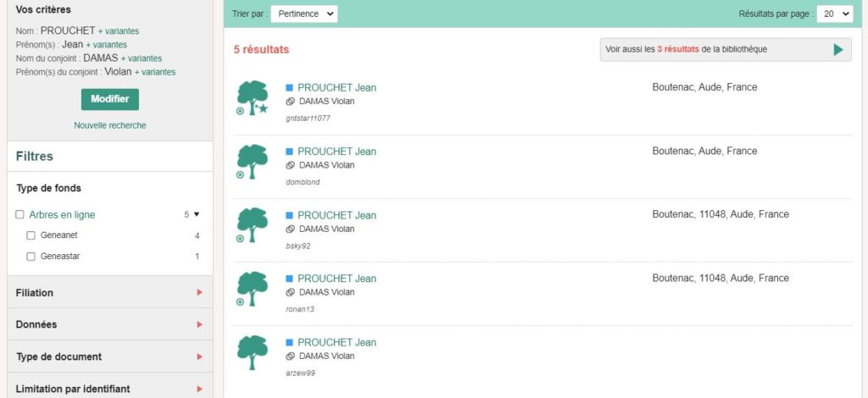Open the Résultats par page dropdown
This screenshot has height=398, width=868.
(x=835, y=14)
